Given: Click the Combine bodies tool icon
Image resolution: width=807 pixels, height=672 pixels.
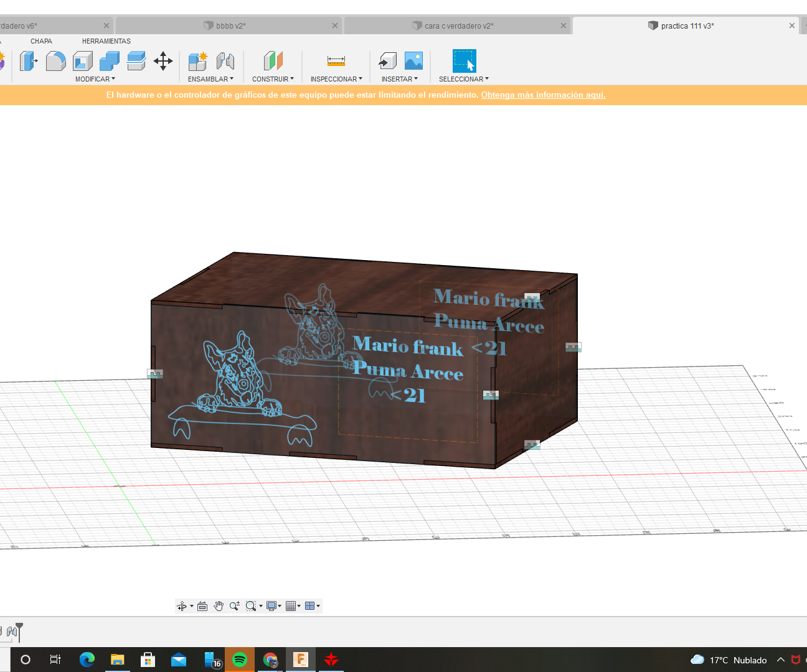Looking at the screenshot, I should pos(110,61).
